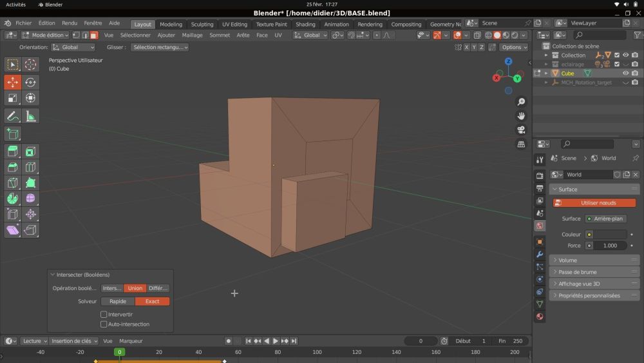Open Object properties orange square tab
Viewport: 644px width, 363px height.
(x=540, y=242)
